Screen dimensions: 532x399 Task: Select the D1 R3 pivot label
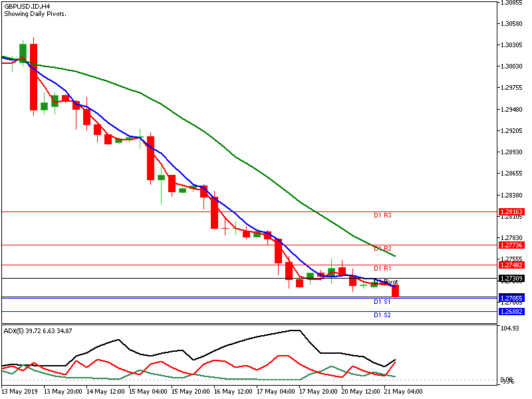(x=382, y=215)
